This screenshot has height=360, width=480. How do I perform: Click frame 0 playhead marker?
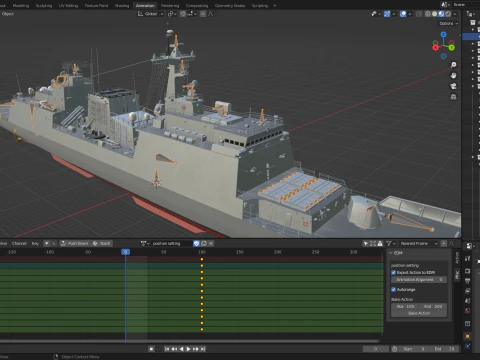125,252
